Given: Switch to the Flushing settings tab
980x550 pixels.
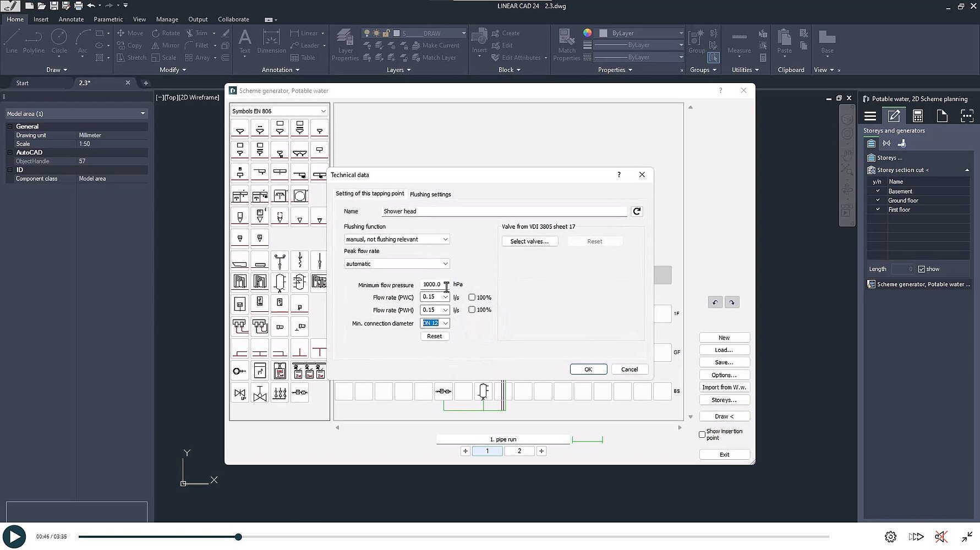Looking at the screenshot, I should [430, 194].
